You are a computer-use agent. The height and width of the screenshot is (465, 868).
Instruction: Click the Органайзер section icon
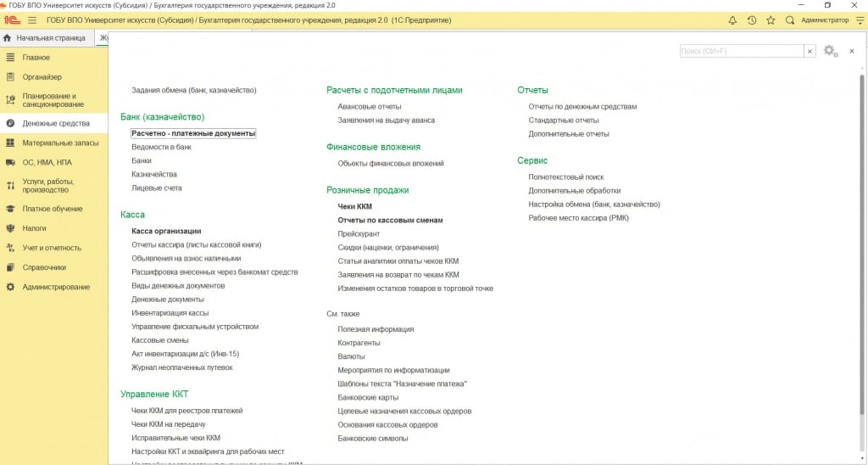pyautogui.click(x=10, y=77)
